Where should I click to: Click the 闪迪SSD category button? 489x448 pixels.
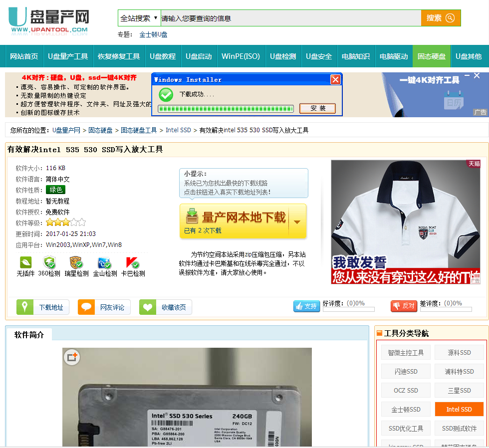point(406,372)
